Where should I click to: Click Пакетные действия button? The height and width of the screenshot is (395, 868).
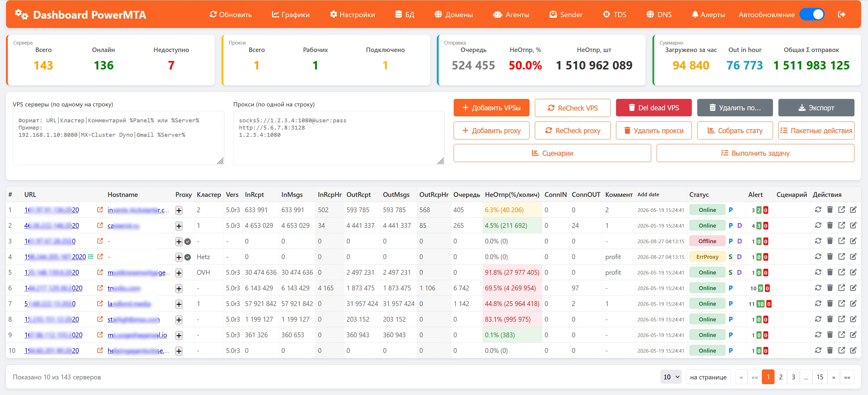click(816, 130)
